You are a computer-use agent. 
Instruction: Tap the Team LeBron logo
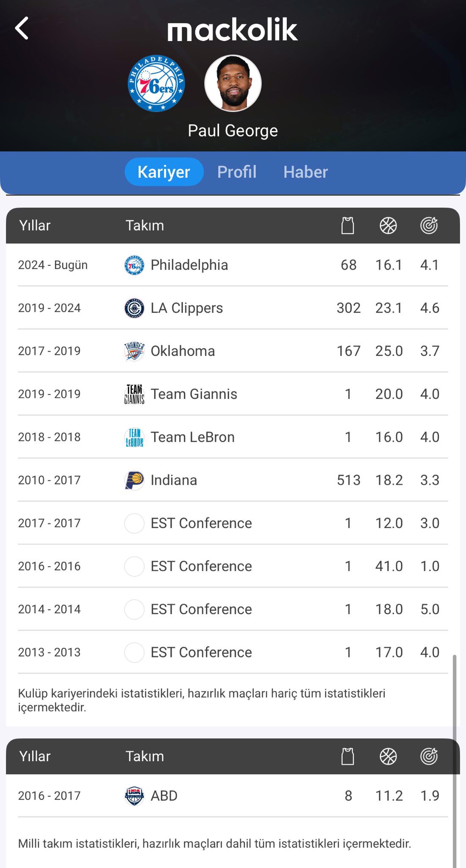click(134, 437)
